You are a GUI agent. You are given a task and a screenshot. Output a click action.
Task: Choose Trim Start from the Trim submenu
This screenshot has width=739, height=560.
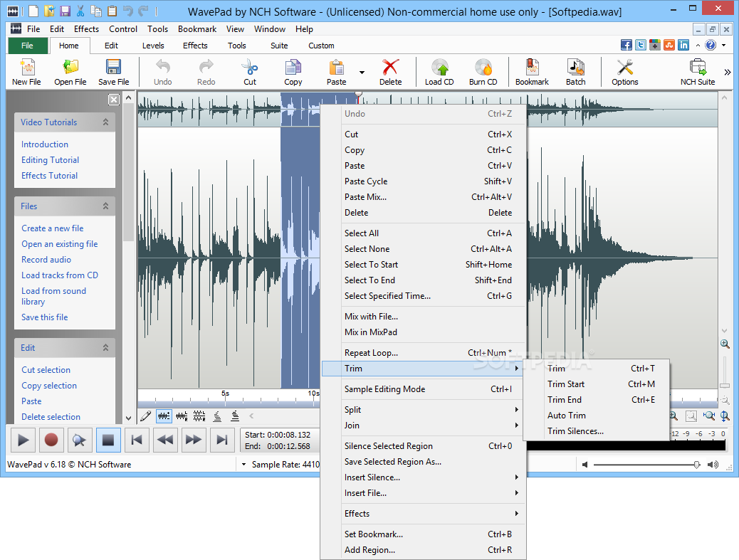597,384
